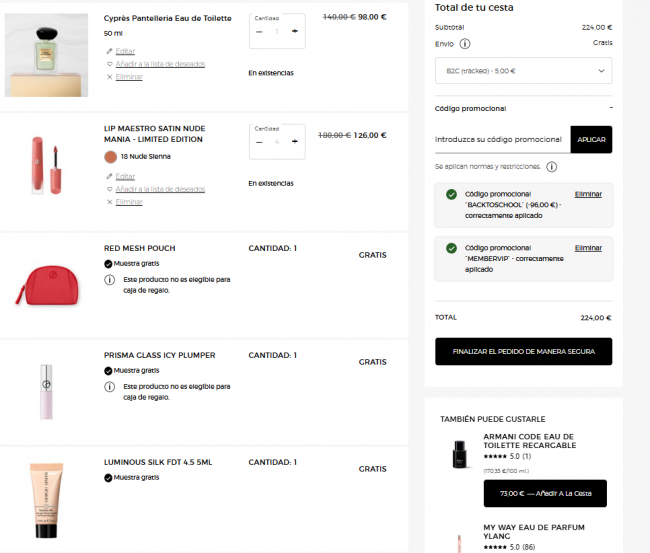Remove the MEMBERVIP promo code
Image resolution: width=650 pixels, height=553 pixels.
point(588,248)
